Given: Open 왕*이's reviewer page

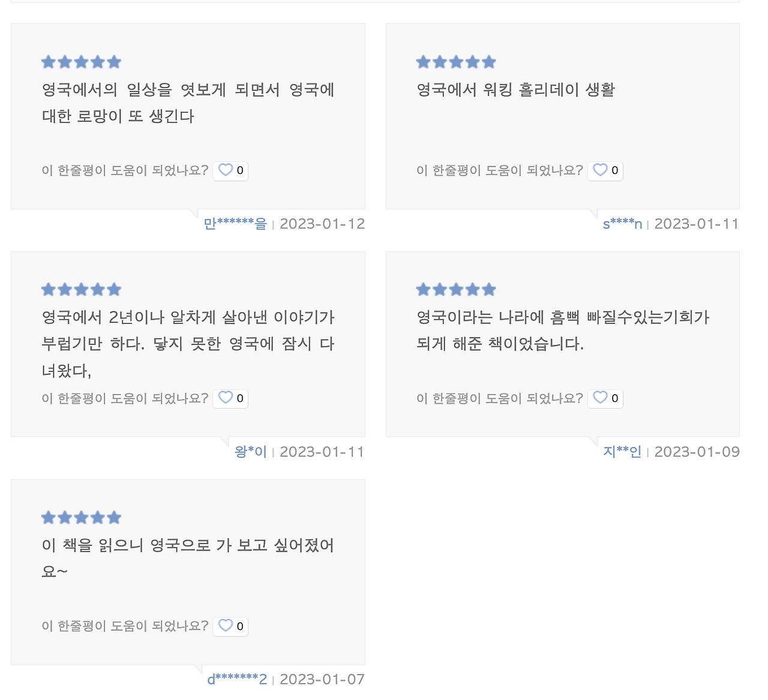Looking at the screenshot, I should 251,451.
